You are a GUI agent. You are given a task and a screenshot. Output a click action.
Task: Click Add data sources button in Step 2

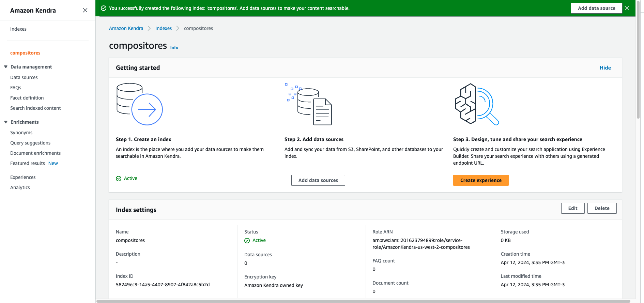click(x=318, y=180)
